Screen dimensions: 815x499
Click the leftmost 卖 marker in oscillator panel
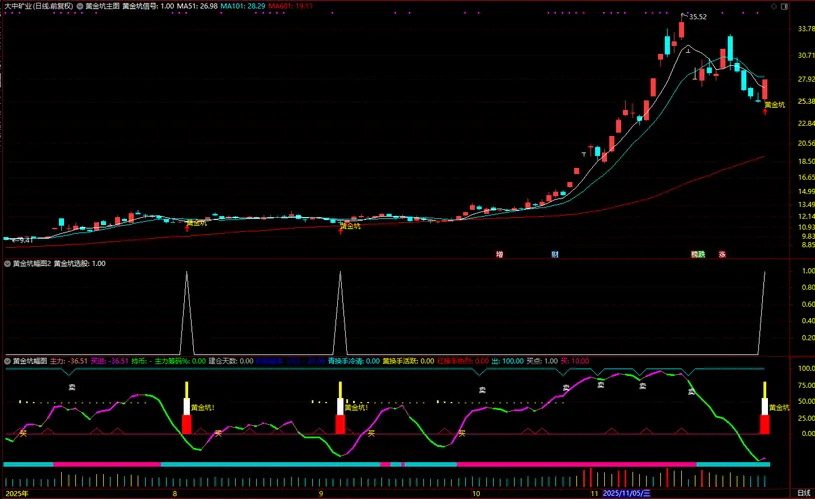click(x=72, y=387)
